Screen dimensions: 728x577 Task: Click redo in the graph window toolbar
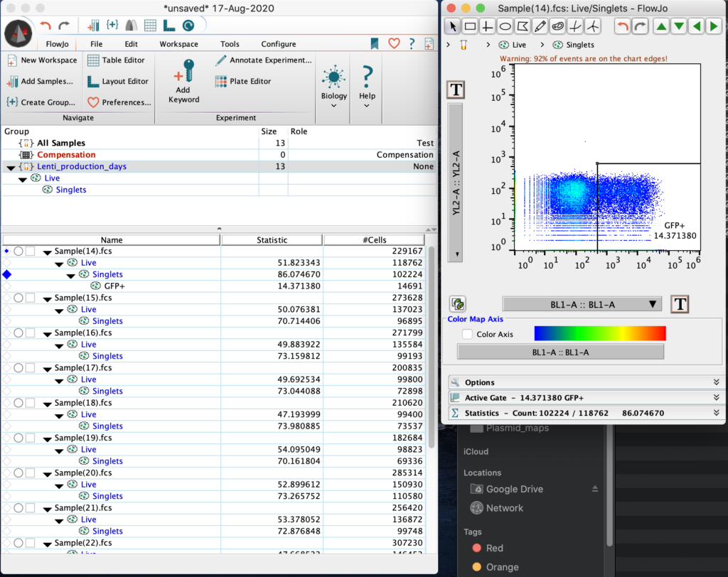641,26
